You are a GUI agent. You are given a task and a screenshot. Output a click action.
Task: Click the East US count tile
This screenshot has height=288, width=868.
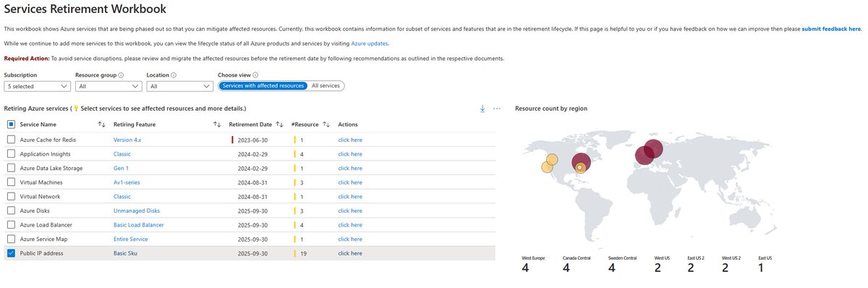tap(765, 265)
